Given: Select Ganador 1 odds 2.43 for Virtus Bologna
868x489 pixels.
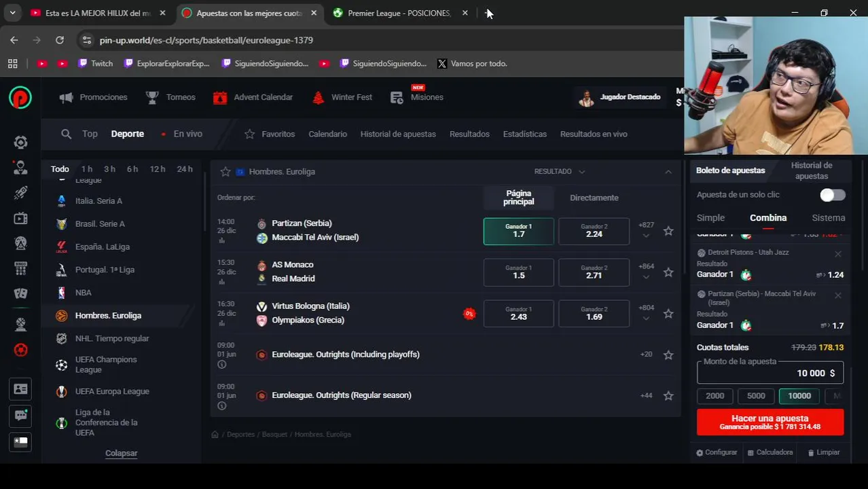Looking at the screenshot, I should pyautogui.click(x=518, y=314).
